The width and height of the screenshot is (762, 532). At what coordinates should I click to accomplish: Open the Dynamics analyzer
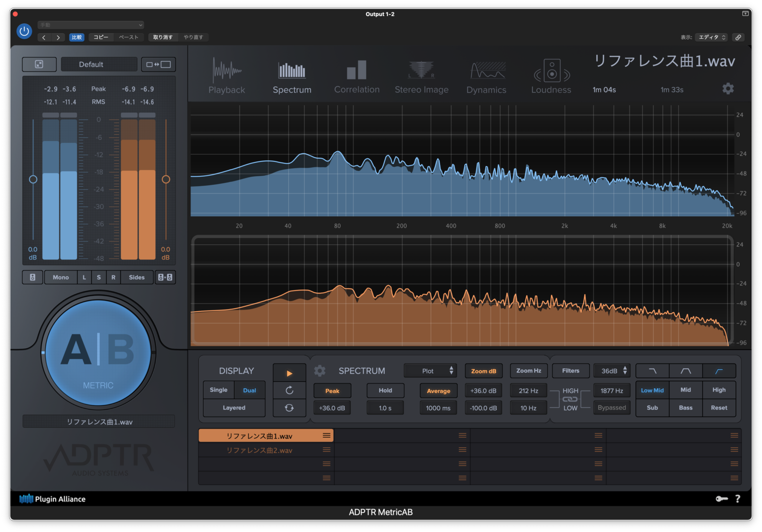coord(486,76)
